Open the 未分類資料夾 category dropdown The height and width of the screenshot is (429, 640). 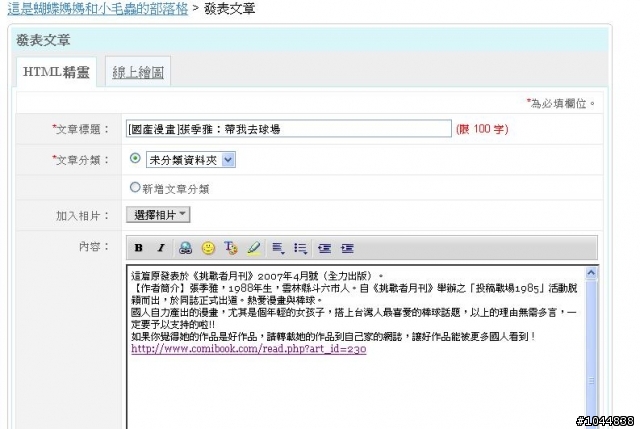click(191, 160)
